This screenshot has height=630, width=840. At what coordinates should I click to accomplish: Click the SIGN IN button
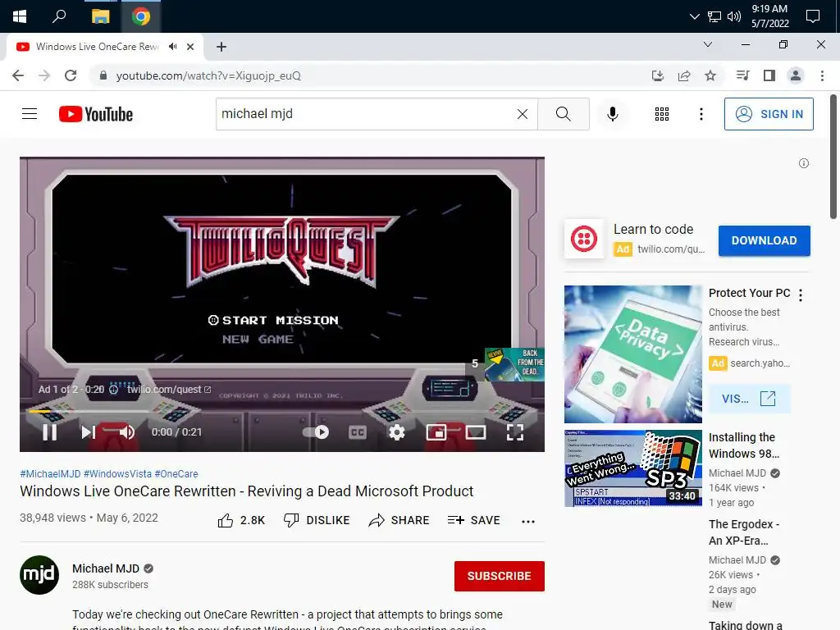coord(769,113)
